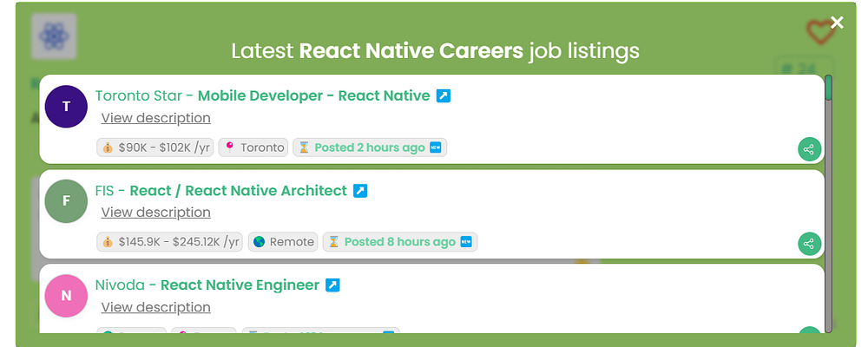Image resolution: width=868 pixels, height=347 pixels.
Task: Click the job list scrollbar thumb
Action: coord(829,88)
